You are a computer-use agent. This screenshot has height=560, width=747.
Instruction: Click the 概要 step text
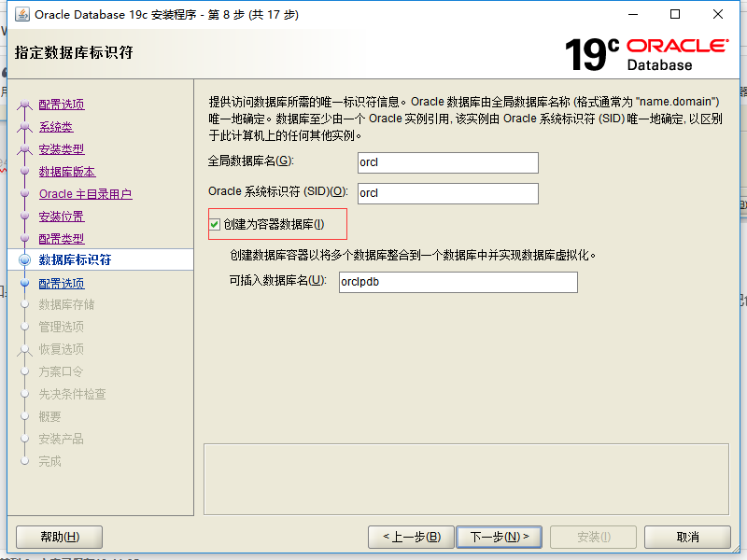pyautogui.click(x=50, y=416)
